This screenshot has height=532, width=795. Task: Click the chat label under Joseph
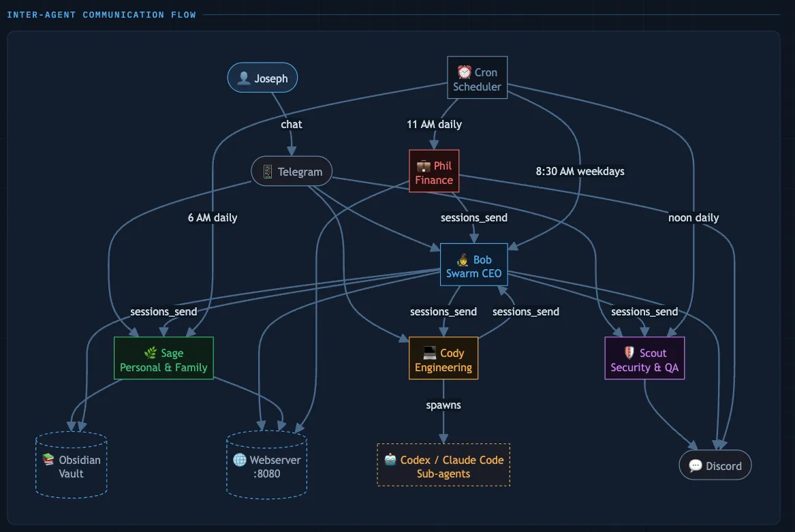click(x=292, y=124)
